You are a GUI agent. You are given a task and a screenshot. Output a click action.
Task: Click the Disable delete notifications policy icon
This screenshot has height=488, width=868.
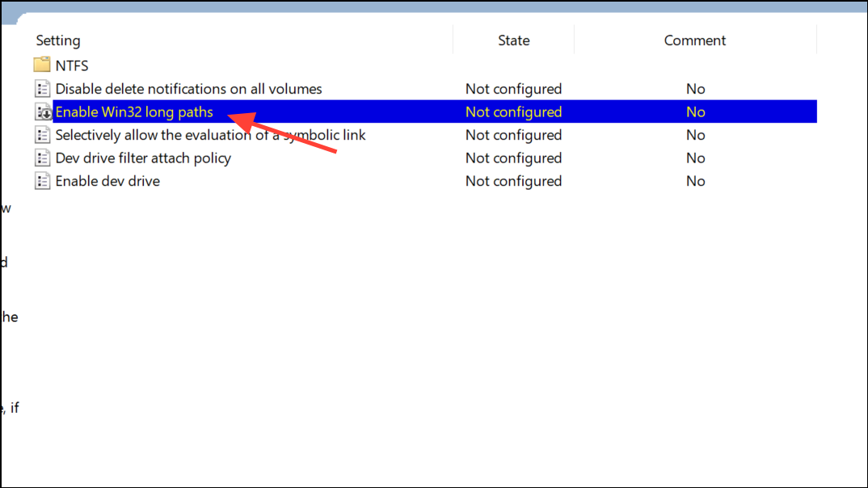click(x=43, y=89)
